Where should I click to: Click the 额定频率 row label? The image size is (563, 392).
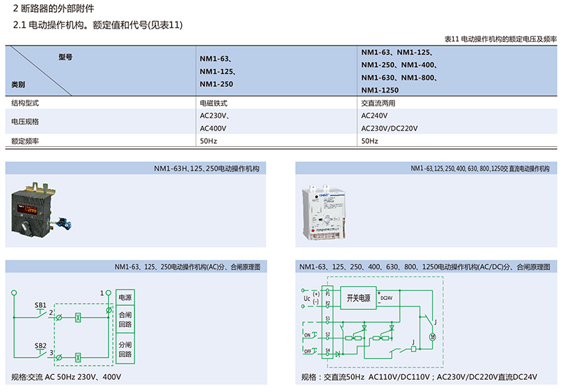pyautogui.click(x=25, y=141)
